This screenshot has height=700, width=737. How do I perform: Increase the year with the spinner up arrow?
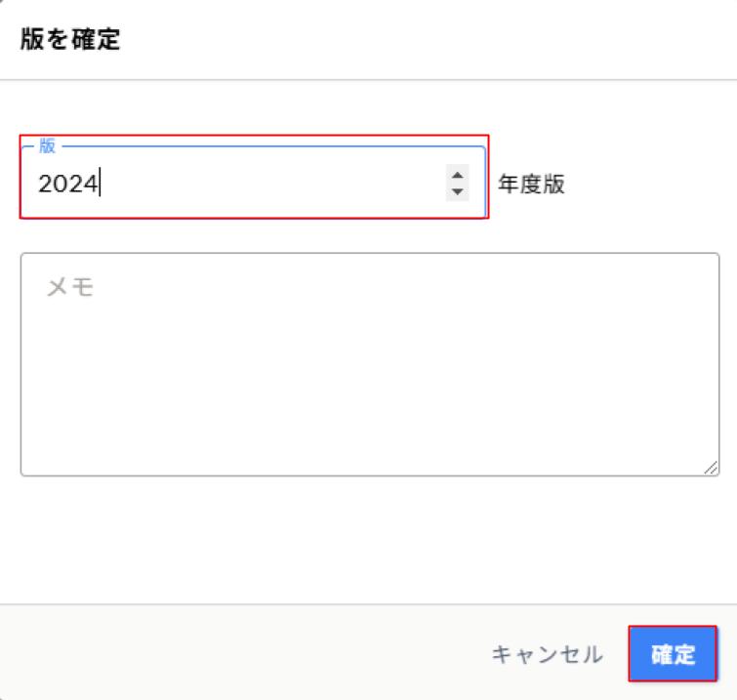(457, 175)
